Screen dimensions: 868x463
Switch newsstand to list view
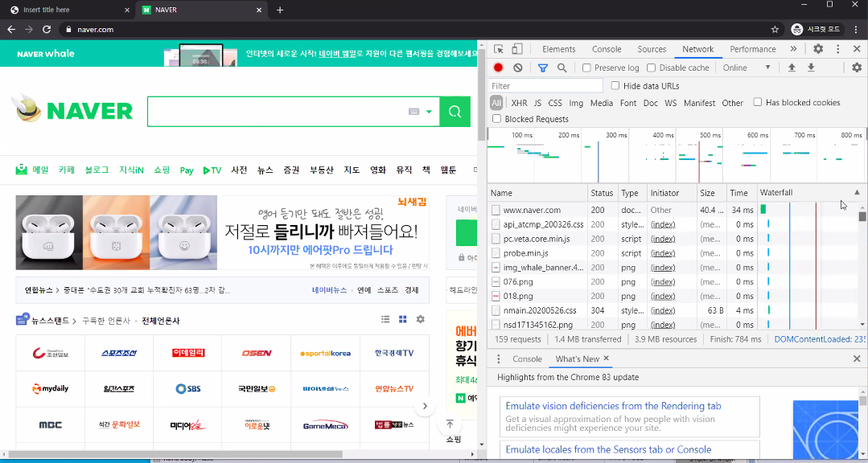click(386, 319)
